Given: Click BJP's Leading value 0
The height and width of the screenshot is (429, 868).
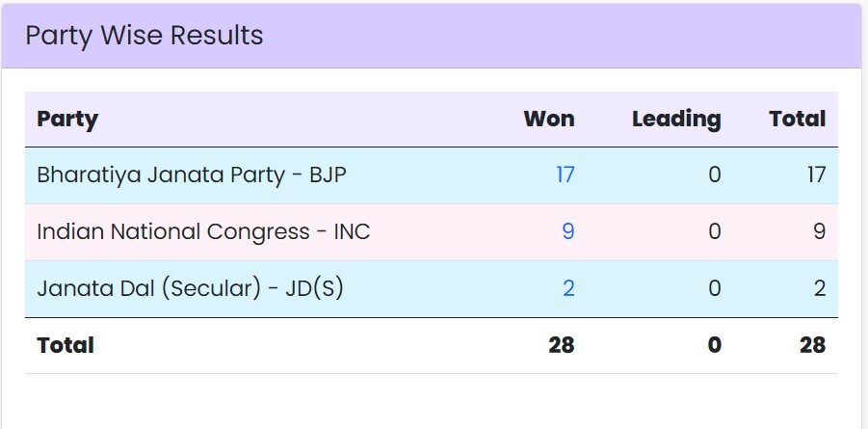Looking at the screenshot, I should [714, 175].
